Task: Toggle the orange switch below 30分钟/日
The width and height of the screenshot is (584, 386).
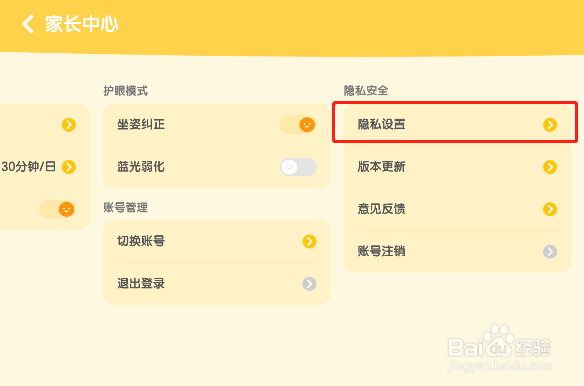Action: pyautogui.click(x=57, y=209)
